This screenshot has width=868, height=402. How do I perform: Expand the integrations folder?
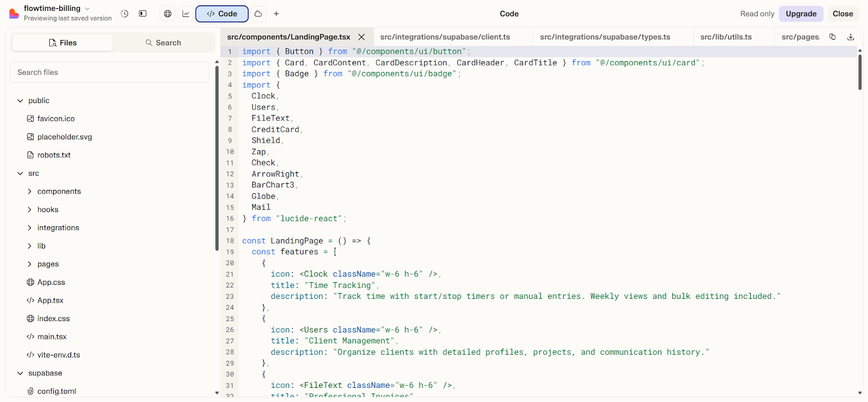(x=58, y=228)
